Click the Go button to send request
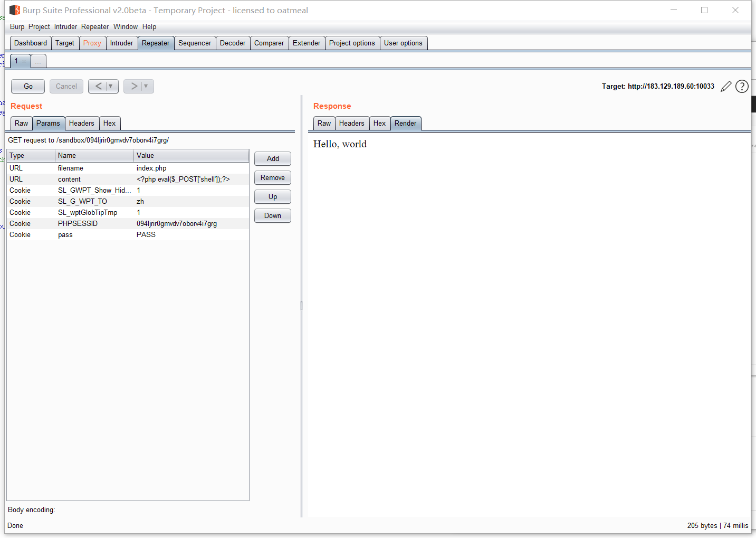756x538 pixels. click(28, 86)
